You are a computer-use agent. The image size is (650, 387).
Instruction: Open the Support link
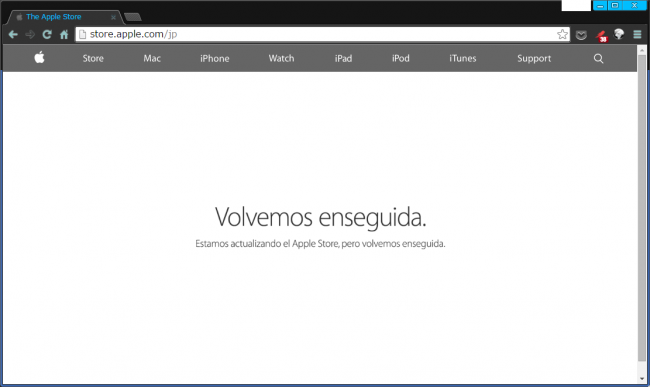click(x=534, y=58)
